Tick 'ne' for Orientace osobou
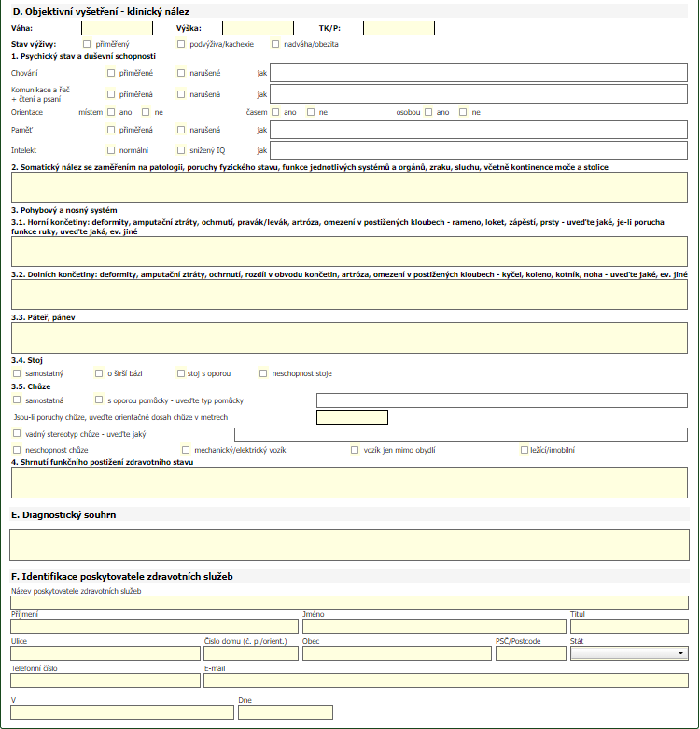 (463, 112)
